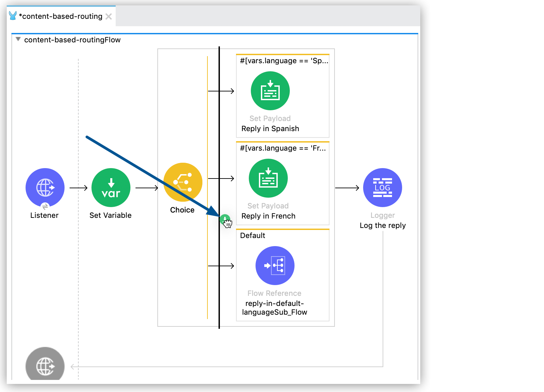544x392 pixels.
Task: Click the small green drop indicator
Action: (225, 219)
